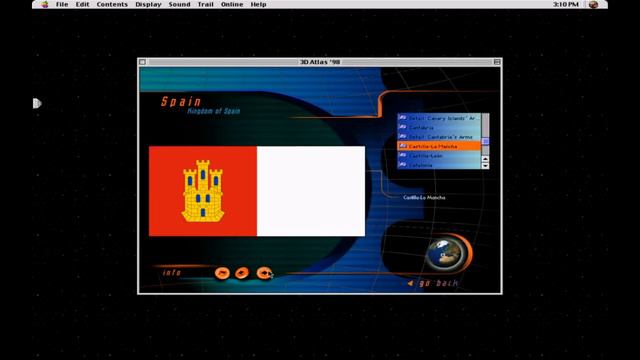This screenshot has width=640, height=360.
Task: Select Detail: Canary Islands' Arms entry
Action: click(439, 118)
